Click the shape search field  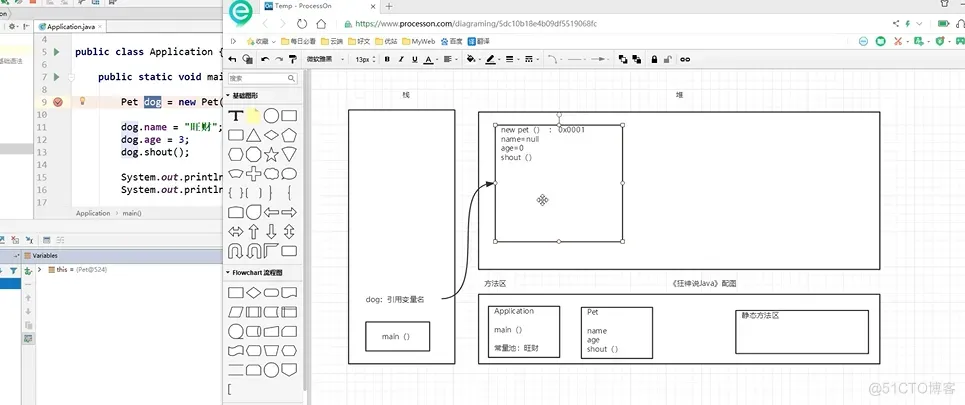263,78
